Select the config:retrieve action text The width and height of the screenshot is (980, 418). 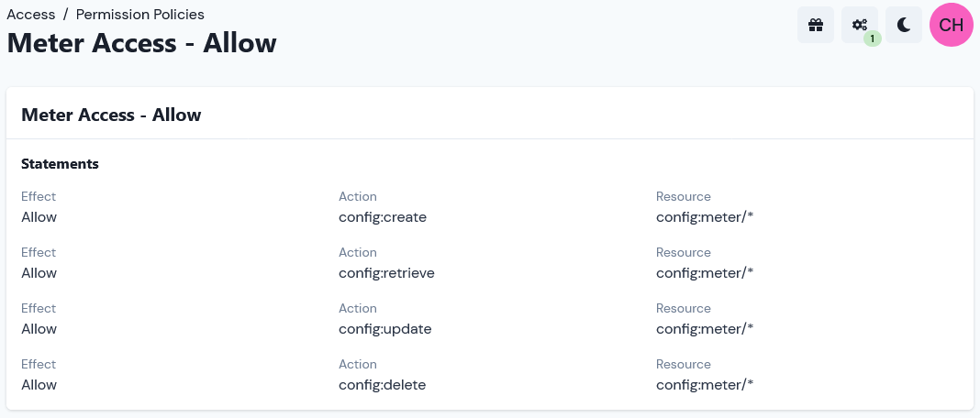[x=386, y=273]
